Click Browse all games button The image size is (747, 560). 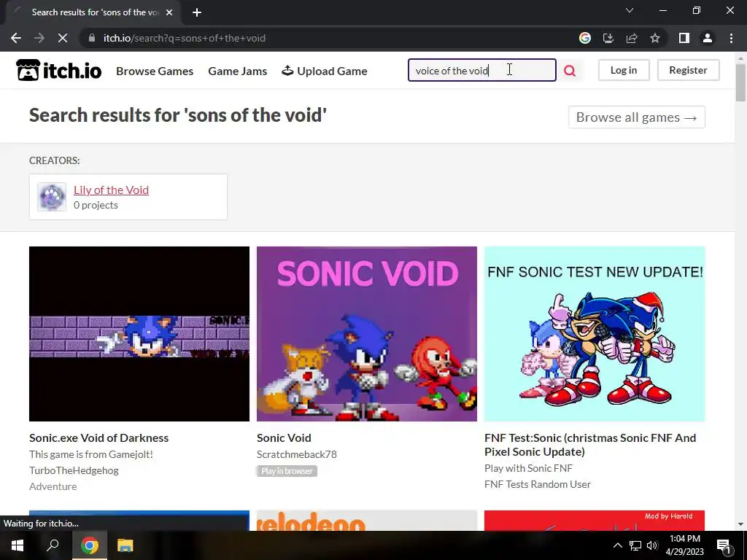pos(636,117)
